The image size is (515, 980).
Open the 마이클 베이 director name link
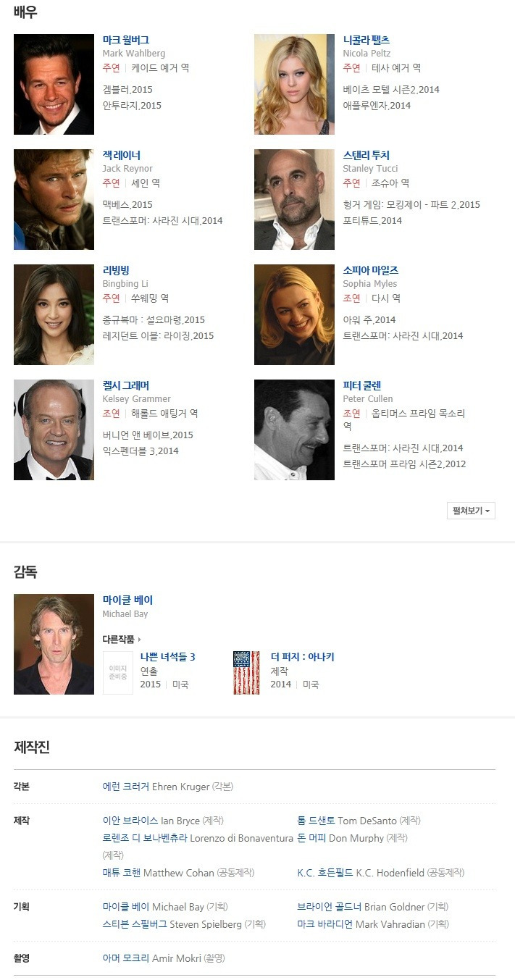pyautogui.click(x=127, y=600)
